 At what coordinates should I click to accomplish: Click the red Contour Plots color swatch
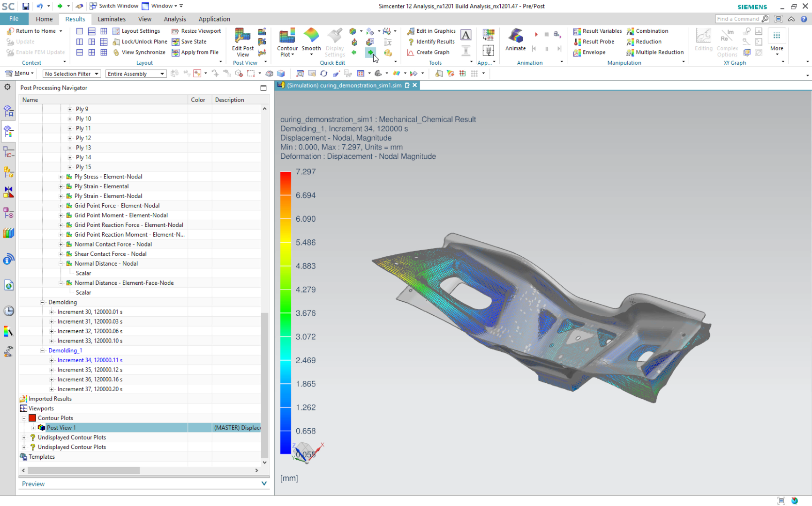pos(32,418)
